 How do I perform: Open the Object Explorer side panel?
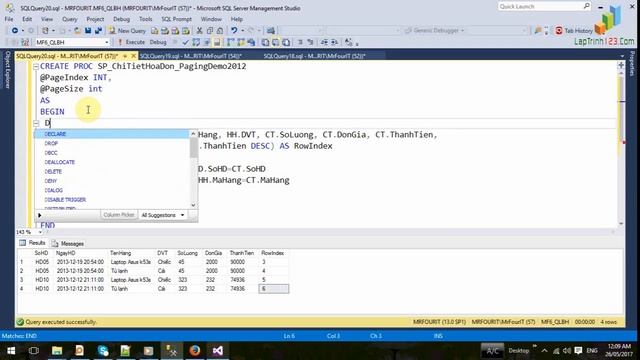[x=7, y=69]
